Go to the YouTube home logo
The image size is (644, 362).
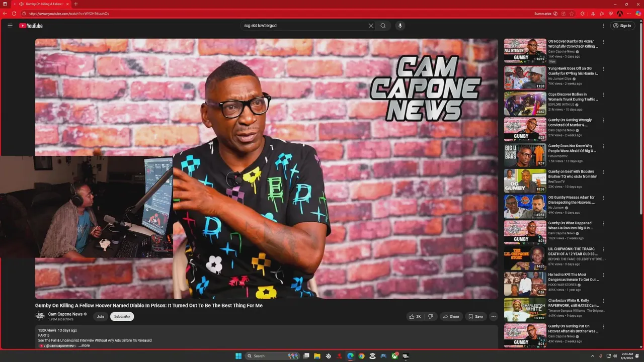(x=31, y=26)
